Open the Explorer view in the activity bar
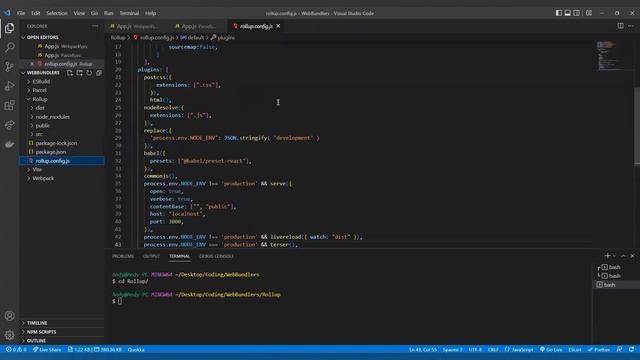 point(9,28)
